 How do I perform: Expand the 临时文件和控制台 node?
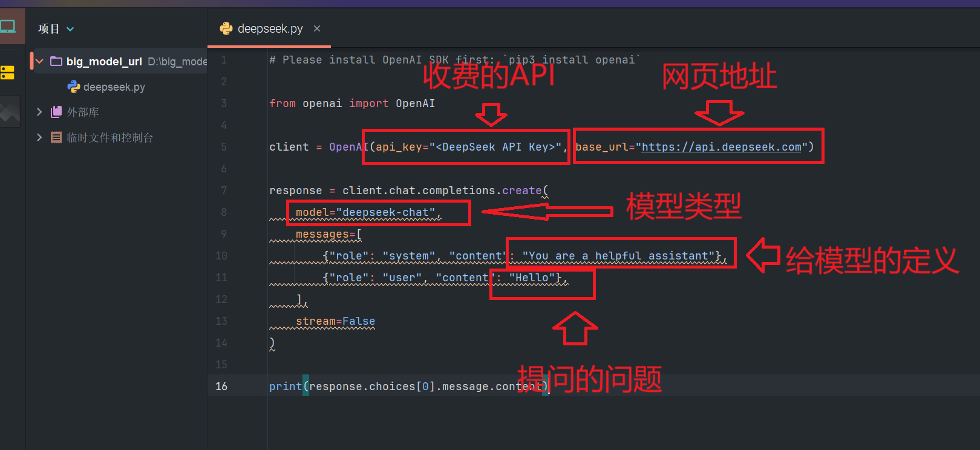pos(39,137)
